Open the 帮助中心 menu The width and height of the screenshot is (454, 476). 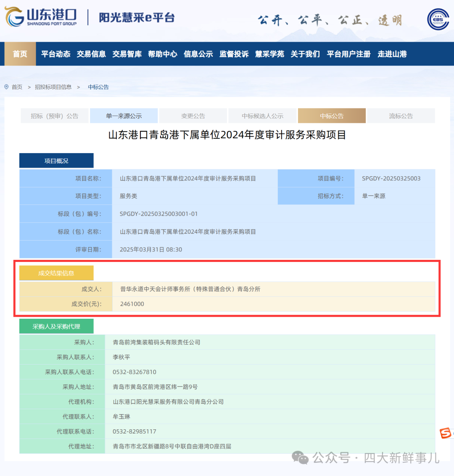163,54
